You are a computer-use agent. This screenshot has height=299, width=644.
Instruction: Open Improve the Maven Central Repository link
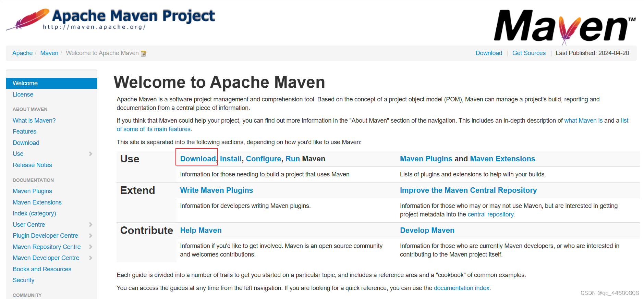pyautogui.click(x=468, y=190)
